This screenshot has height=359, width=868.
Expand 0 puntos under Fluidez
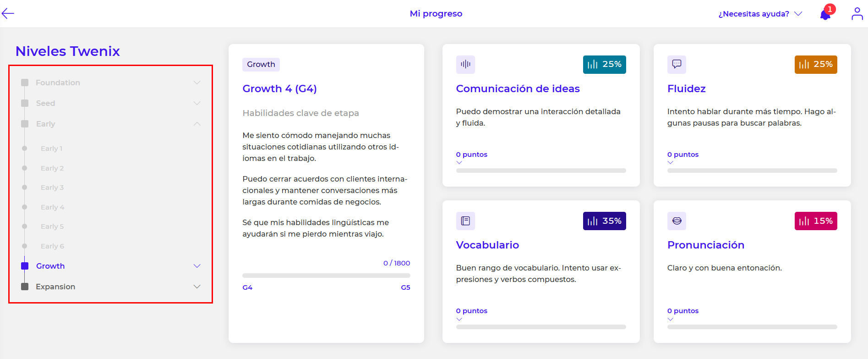pyautogui.click(x=682, y=155)
